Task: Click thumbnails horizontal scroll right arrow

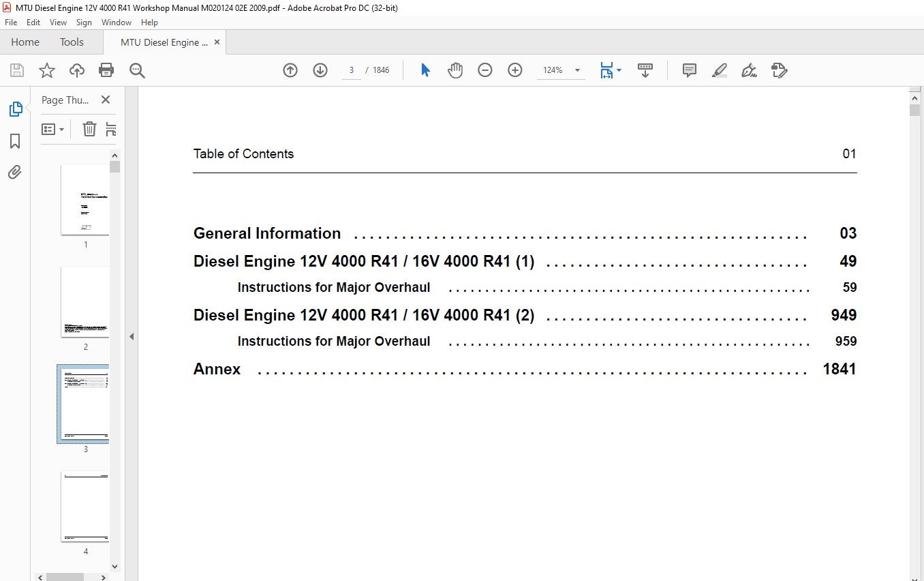Action: [104, 577]
